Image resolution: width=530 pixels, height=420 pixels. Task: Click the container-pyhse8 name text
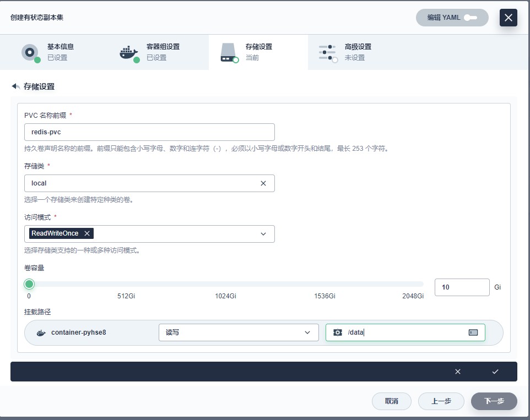pos(79,332)
